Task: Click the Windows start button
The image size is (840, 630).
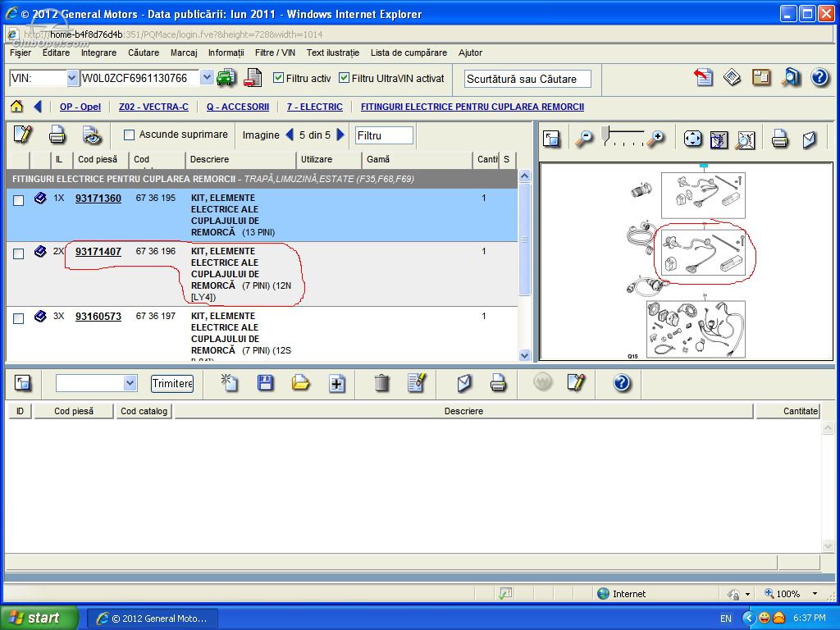Action: 39,618
